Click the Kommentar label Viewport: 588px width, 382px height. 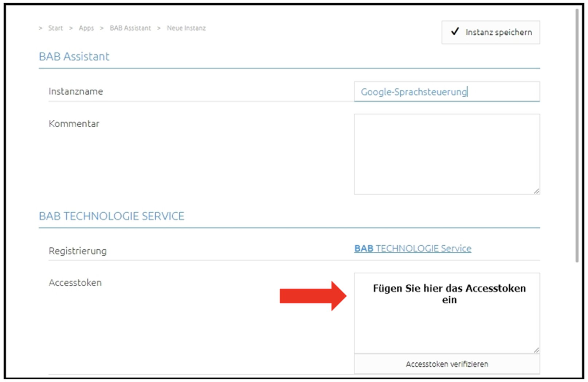(x=74, y=124)
